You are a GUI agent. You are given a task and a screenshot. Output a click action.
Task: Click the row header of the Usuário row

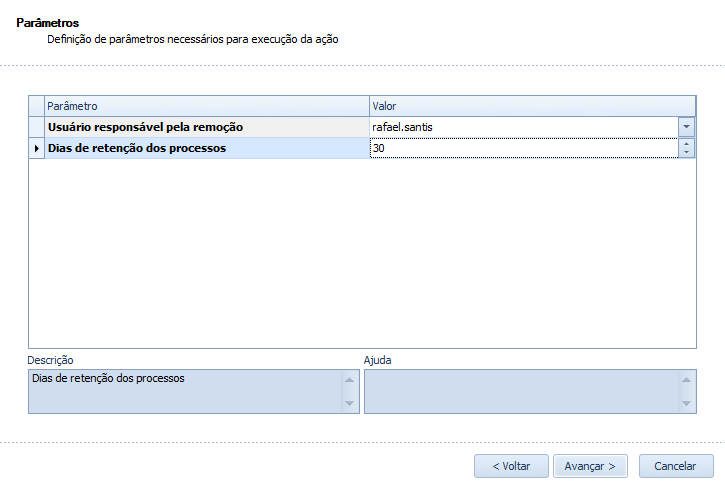[x=37, y=127]
